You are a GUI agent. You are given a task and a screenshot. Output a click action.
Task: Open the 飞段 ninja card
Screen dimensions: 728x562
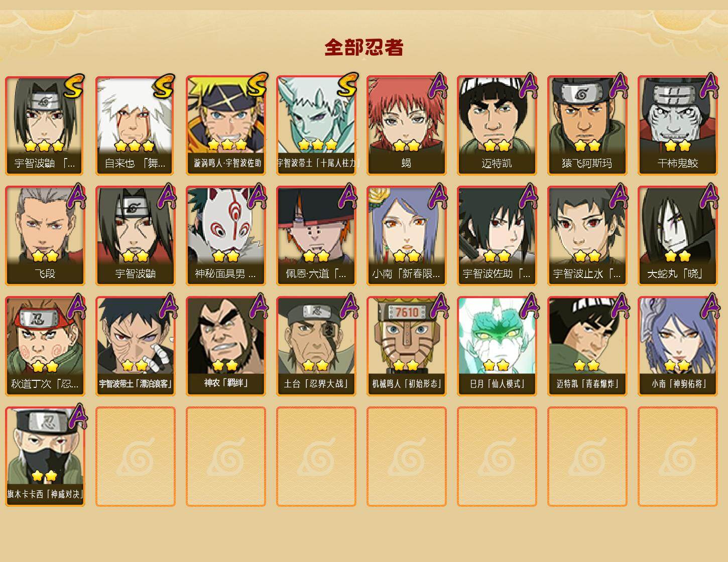tap(45, 236)
